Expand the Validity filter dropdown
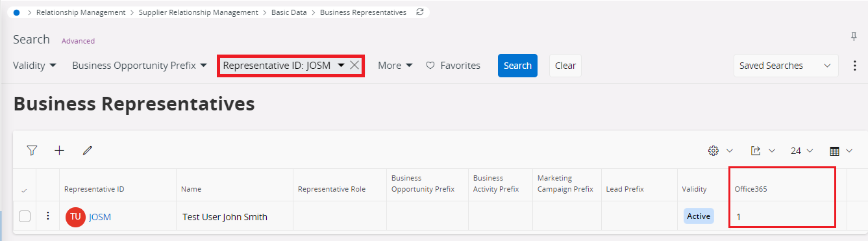Image resolution: width=868 pixels, height=241 pixels. click(34, 66)
